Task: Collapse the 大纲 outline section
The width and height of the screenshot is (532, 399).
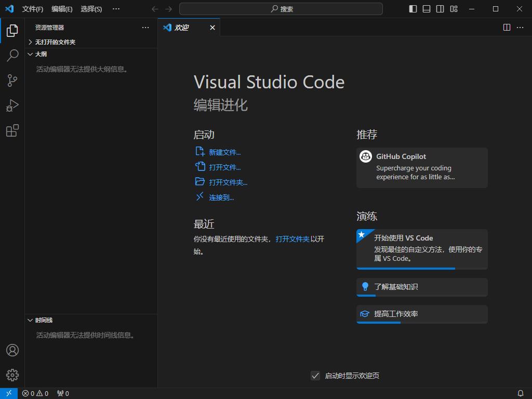Action: (x=91, y=54)
